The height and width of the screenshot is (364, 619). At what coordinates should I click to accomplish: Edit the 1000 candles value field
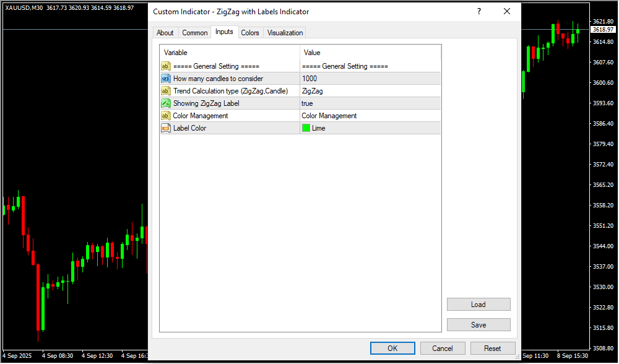pyautogui.click(x=370, y=79)
